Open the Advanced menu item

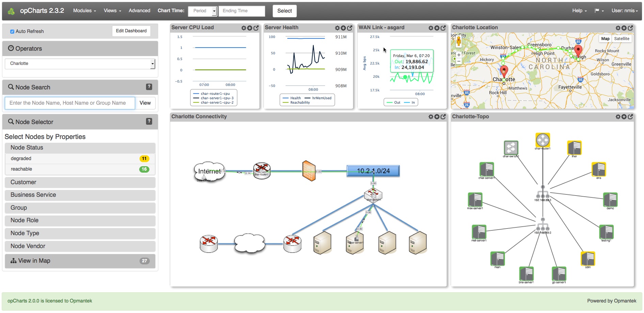pos(139,11)
